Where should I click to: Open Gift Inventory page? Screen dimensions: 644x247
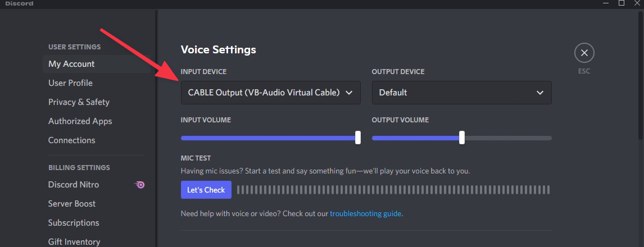[x=74, y=241]
